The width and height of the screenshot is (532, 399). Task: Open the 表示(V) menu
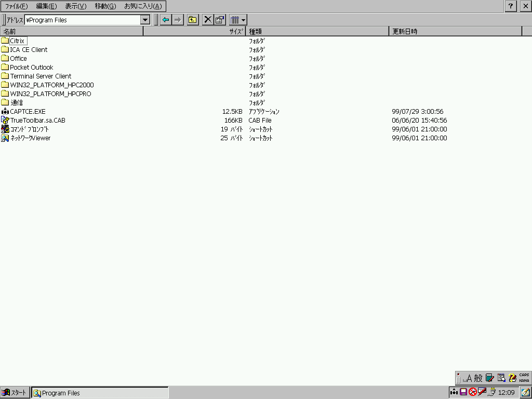click(x=76, y=6)
